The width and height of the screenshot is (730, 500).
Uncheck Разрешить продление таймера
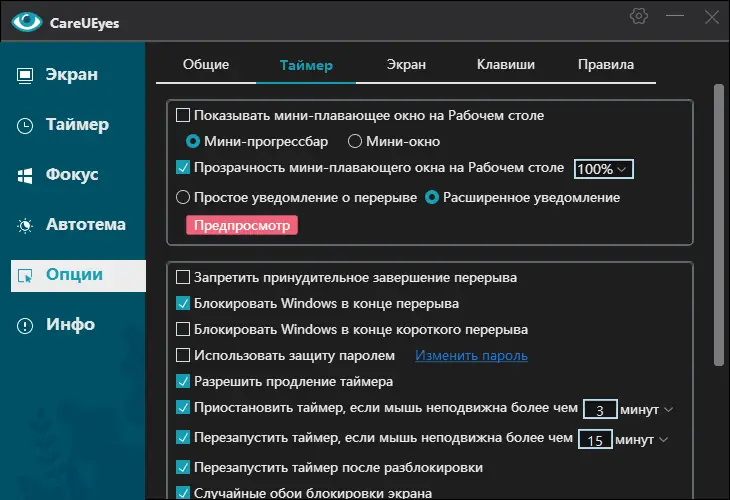(183, 382)
